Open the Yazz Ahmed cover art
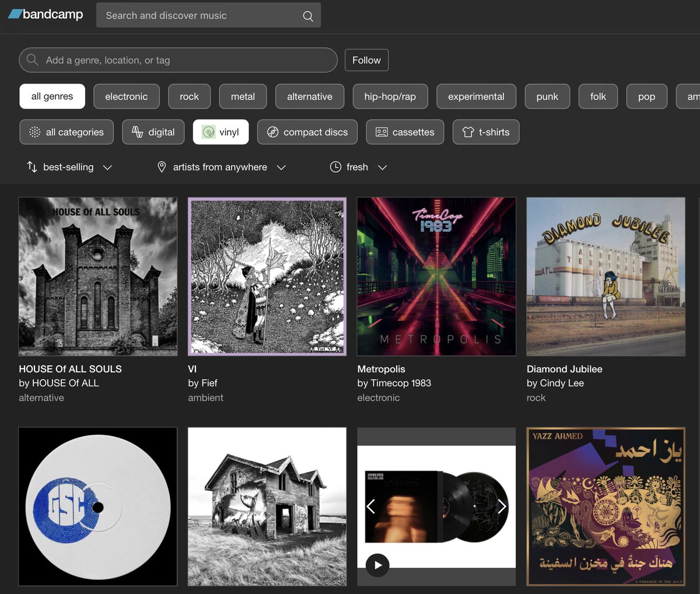 point(605,506)
